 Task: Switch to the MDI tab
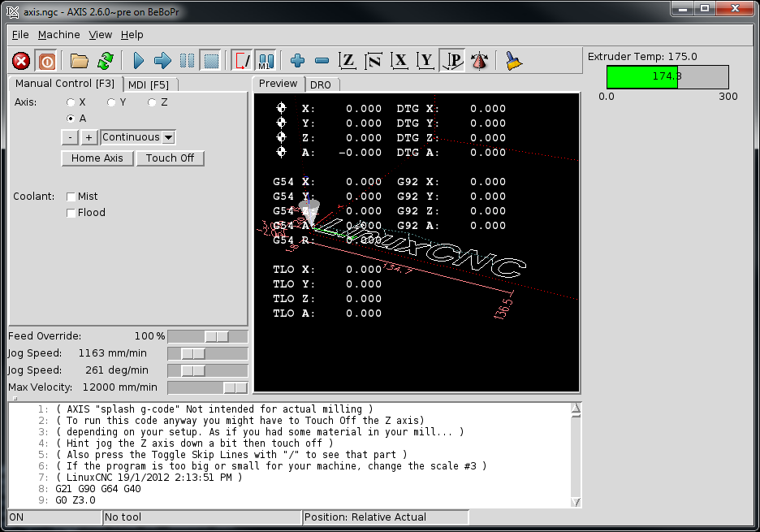pyautogui.click(x=150, y=84)
